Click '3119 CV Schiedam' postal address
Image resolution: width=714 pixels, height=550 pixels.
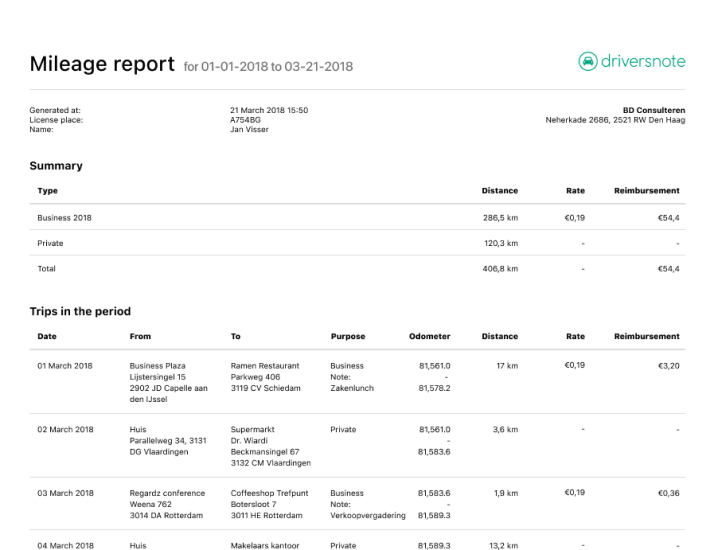pos(265,388)
